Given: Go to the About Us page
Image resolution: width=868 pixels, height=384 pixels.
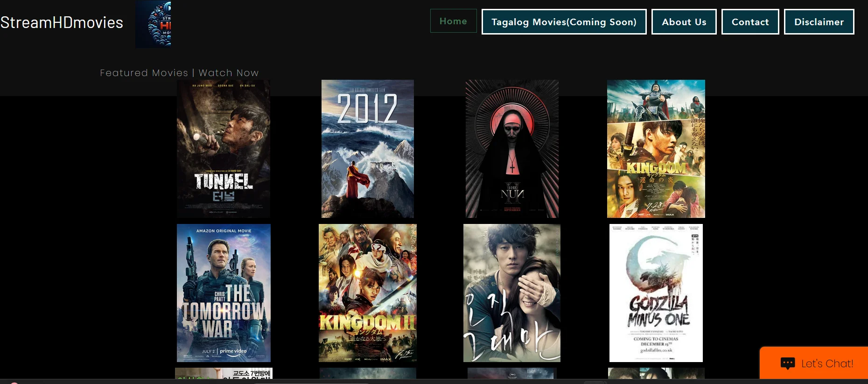Looking at the screenshot, I should coord(684,22).
